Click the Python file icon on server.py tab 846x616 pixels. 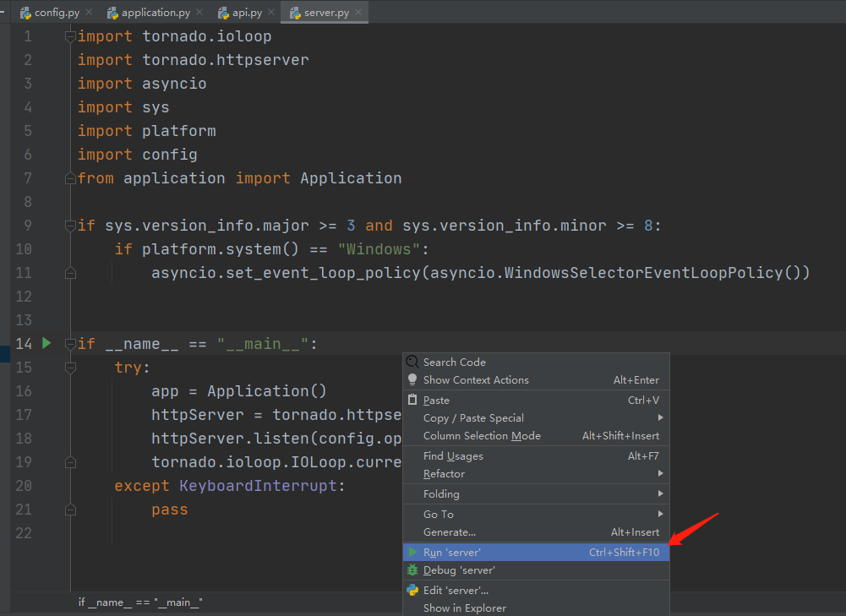click(295, 13)
